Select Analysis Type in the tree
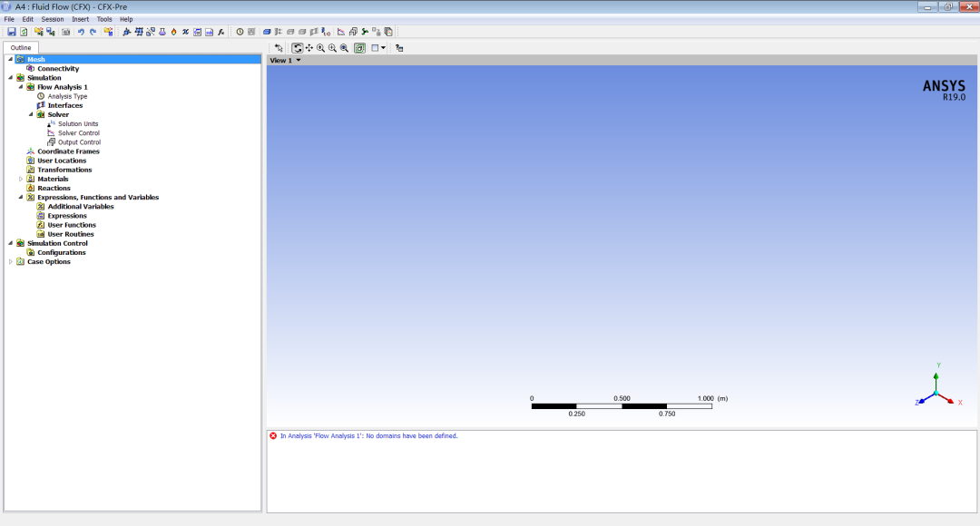This screenshot has width=980, height=526. [67, 96]
